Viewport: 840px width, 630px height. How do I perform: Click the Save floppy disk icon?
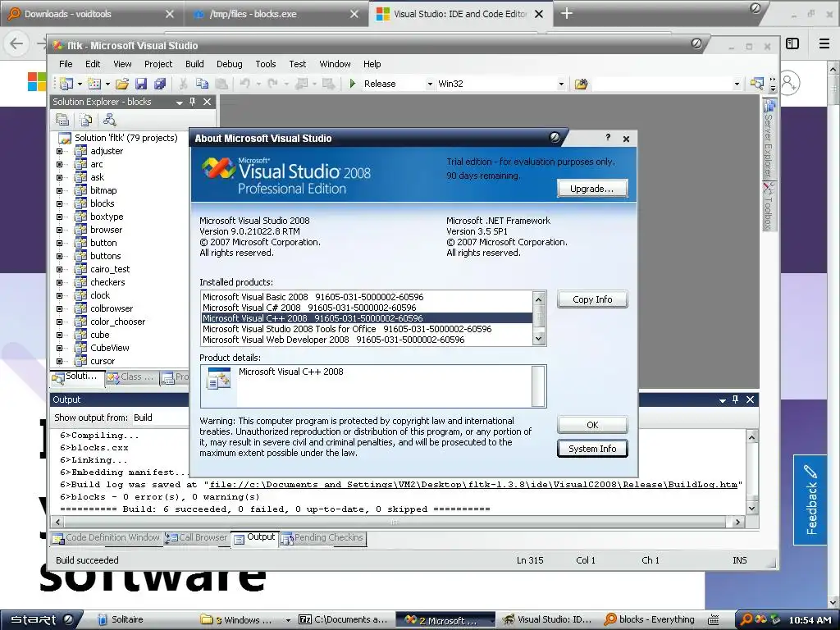pyautogui.click(x=141, y=84)
